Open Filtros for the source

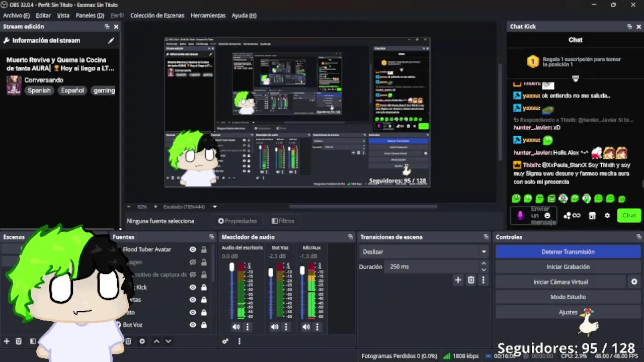[x=283, y=221]
